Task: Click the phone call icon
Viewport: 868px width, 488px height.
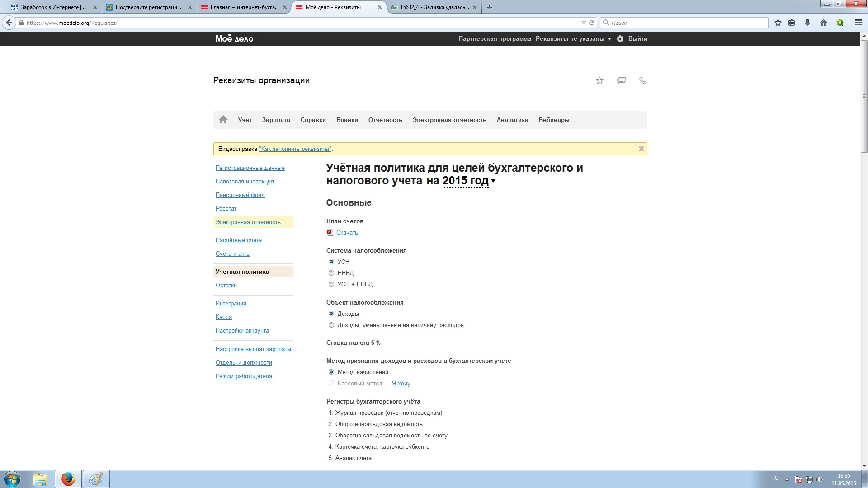Action: [x=643, y=80]
